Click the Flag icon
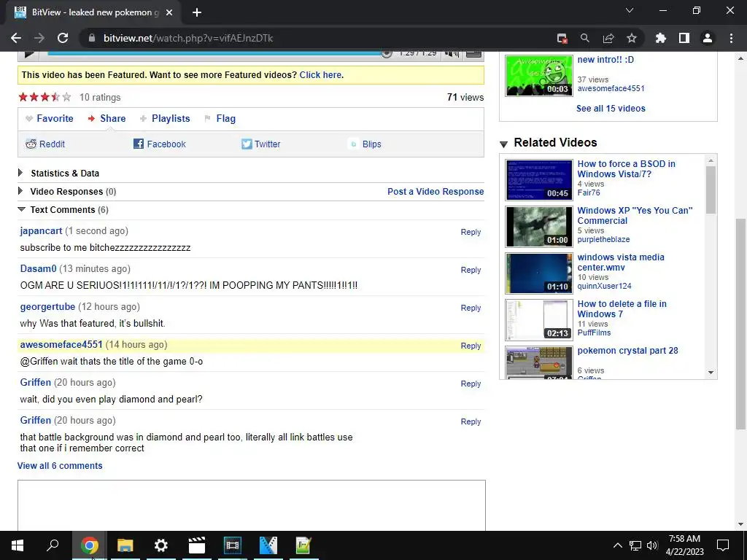 pyautogui.click(x=207, y=119)
